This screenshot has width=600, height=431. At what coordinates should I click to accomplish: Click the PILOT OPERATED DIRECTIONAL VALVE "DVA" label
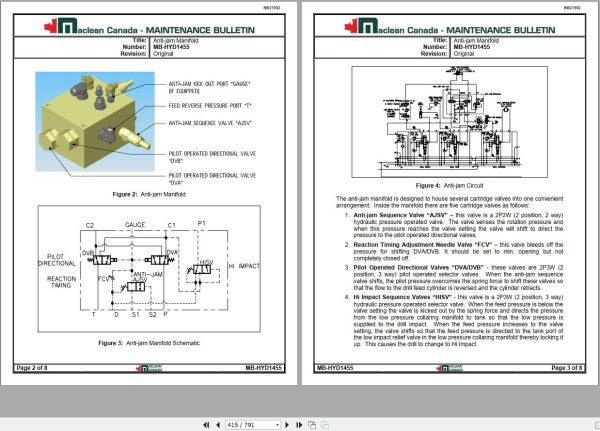click(x=212, y=179)
